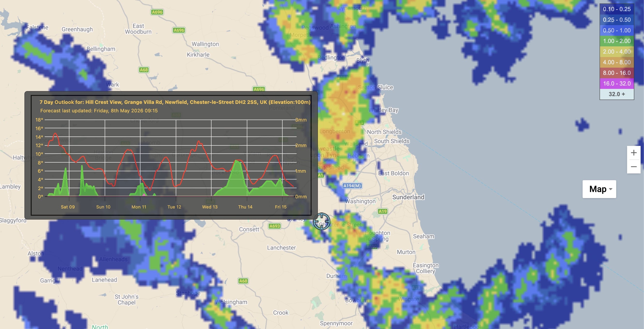Click the A194(M) road shield
The height and width of the screenshot is (329, 644).
click(x=352, y=186)
